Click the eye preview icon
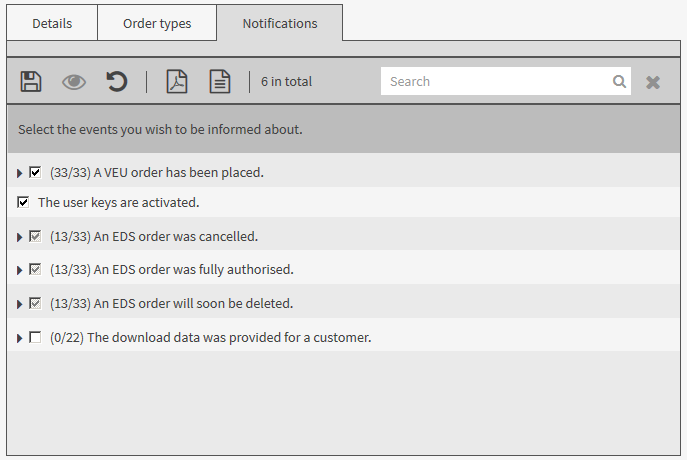 (74, 82)
